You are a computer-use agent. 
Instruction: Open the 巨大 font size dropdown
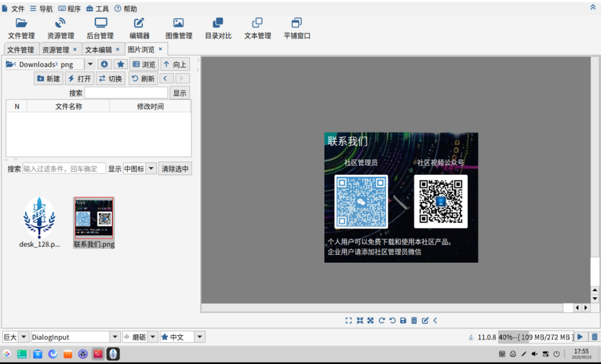pos(23,337)
